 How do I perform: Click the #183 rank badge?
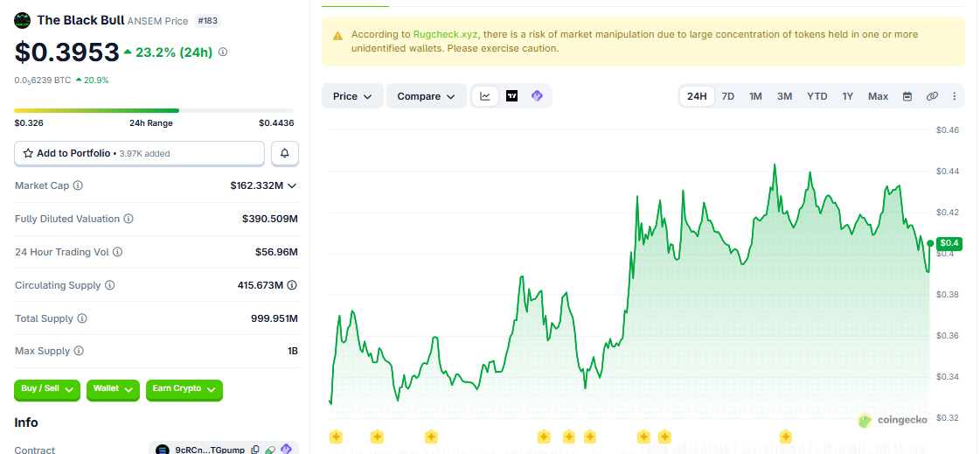point(207,21)
